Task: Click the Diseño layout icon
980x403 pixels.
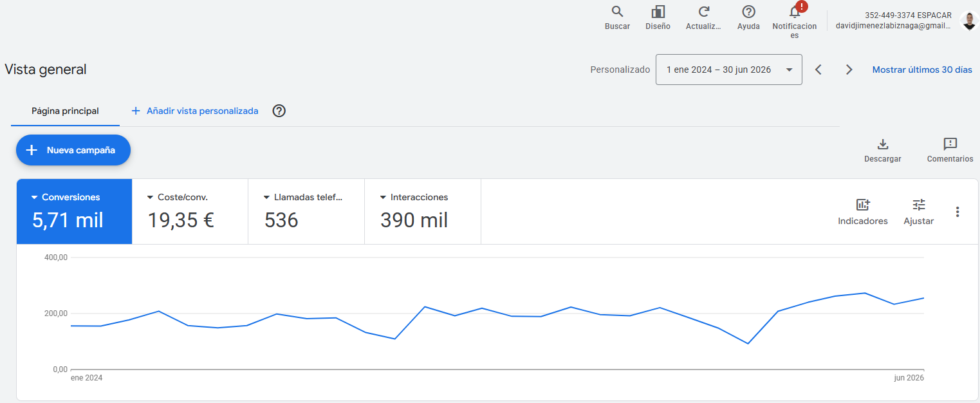Action: pos(658,12)
